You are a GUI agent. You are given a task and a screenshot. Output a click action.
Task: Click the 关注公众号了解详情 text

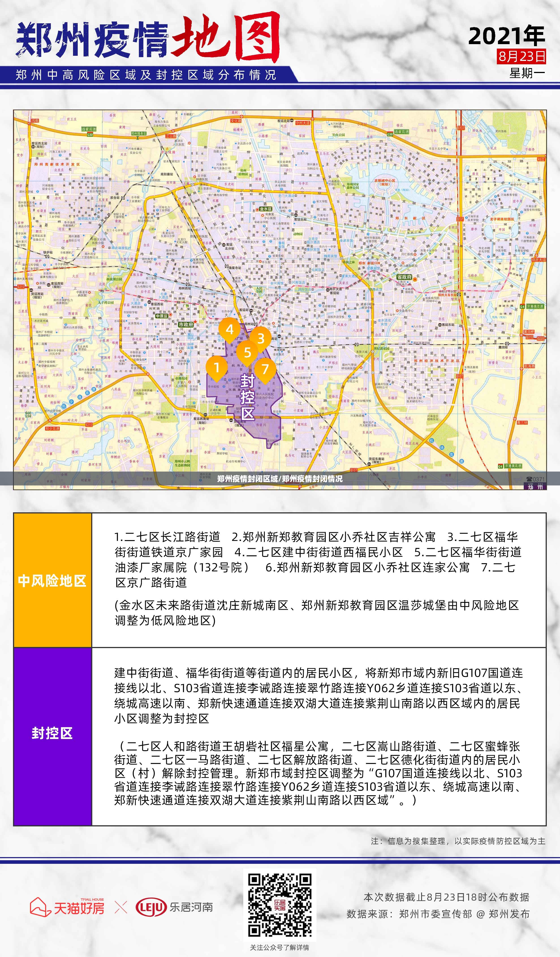coord(279,947)
